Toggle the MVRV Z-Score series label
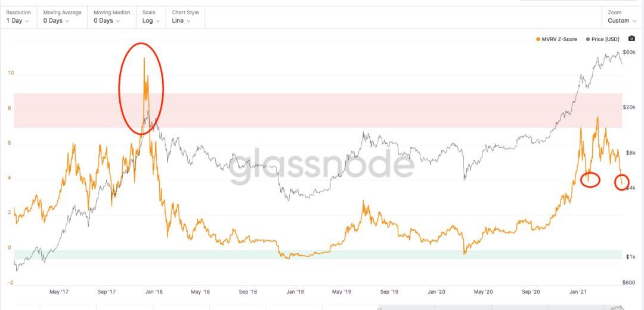This screenshot has width=644, height=310. coord(559,39)
